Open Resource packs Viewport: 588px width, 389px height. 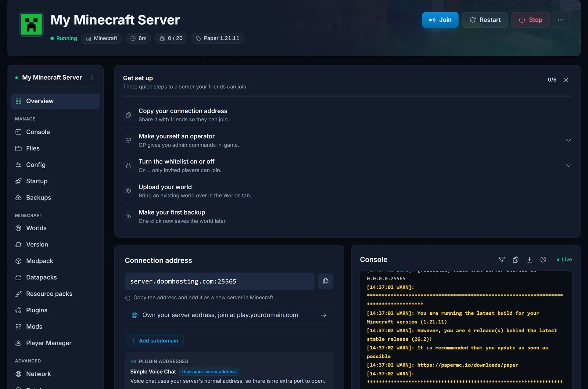pos(55,294)
